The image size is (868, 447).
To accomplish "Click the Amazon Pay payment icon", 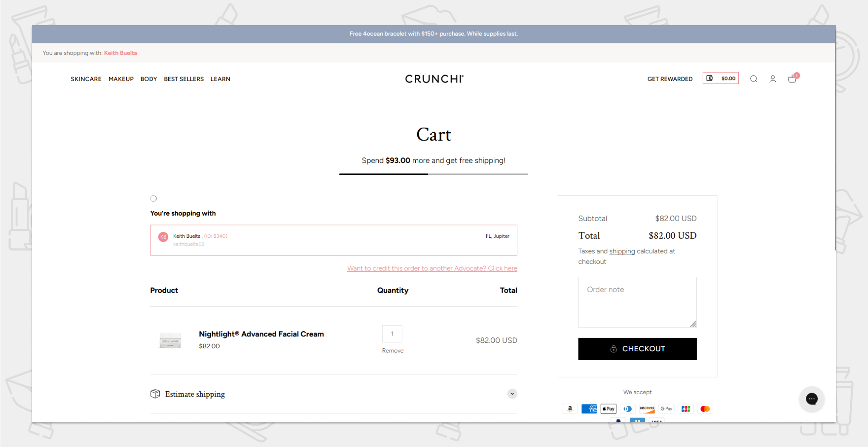I will pyautogui.click(x=570, y=409).
